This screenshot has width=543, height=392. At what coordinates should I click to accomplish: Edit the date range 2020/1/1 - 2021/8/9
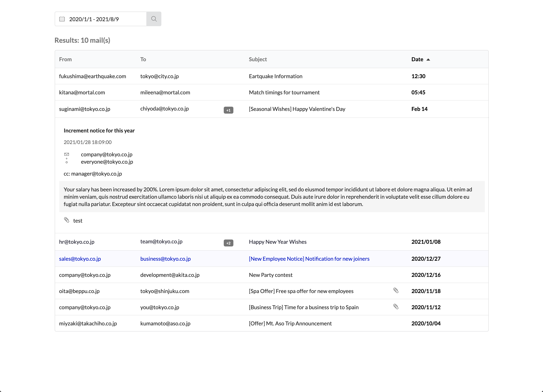(94, 19)
